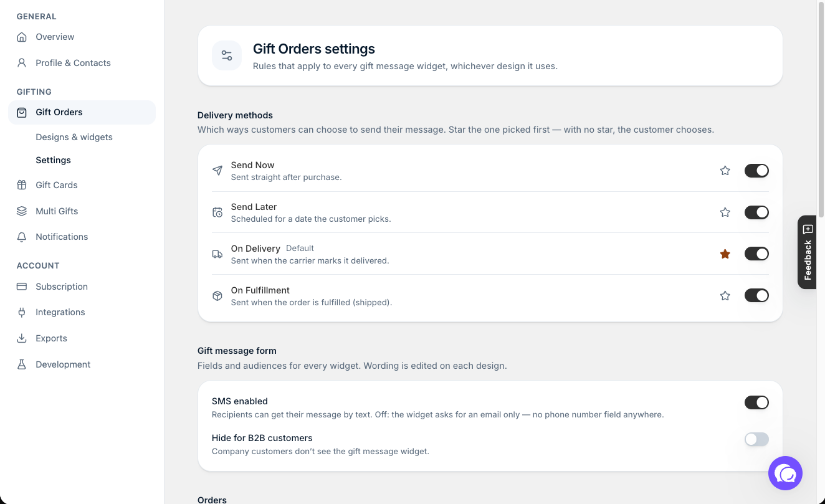
Task: Click the ACCOUNT sidebar section label
Action: (x=38, y=265)
